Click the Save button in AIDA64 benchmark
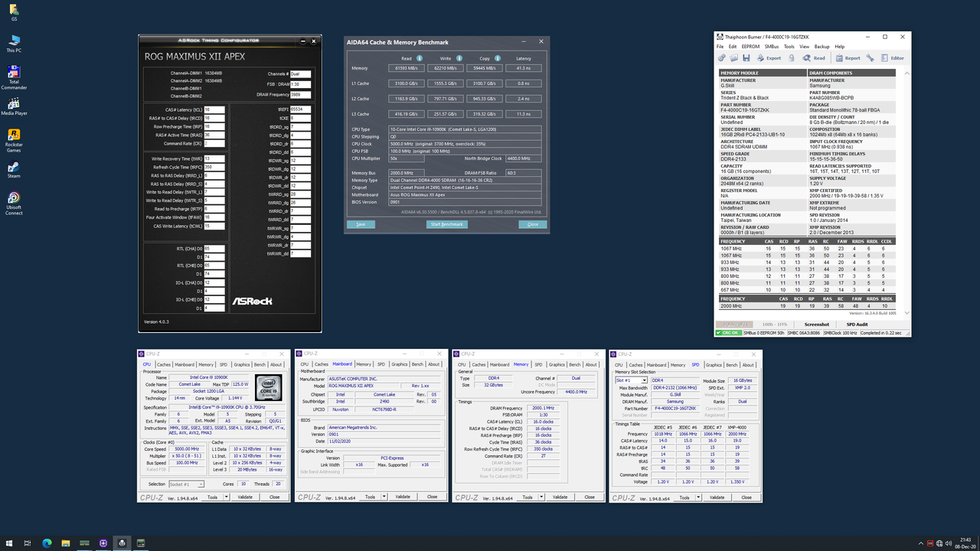980x551 pixels. tap(361, 224)
